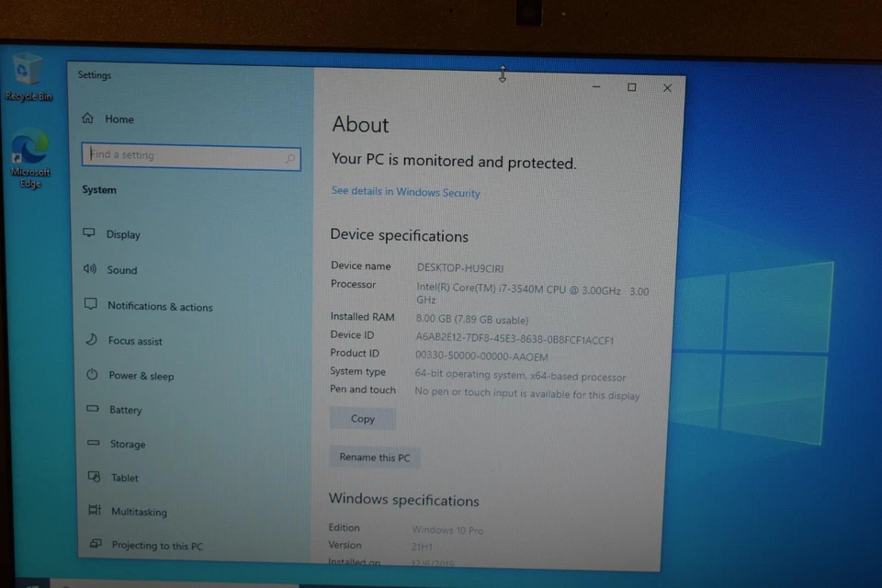Click the Focus assist moon icon
Viewport: 882px width, 588px height.
pos(90,340)
